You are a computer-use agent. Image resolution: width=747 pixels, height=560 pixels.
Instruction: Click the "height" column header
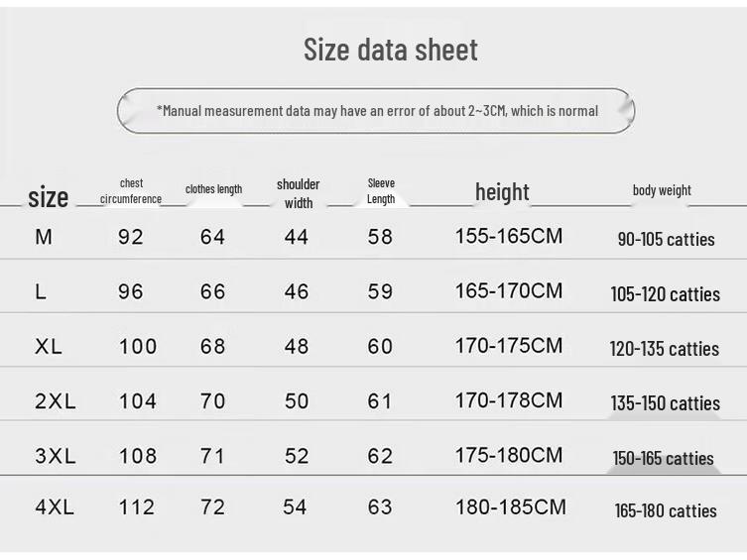[502, 191]
